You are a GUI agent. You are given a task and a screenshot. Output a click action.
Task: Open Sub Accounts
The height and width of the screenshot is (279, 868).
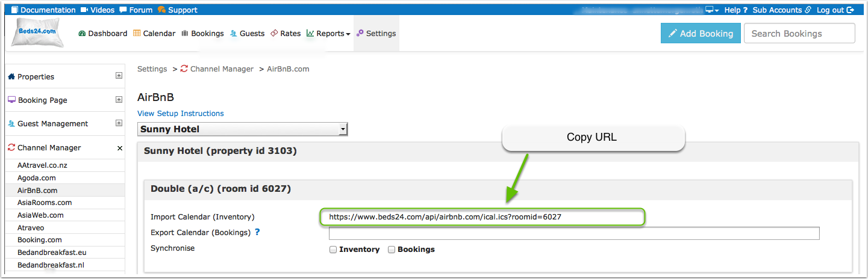coord(782,10)
